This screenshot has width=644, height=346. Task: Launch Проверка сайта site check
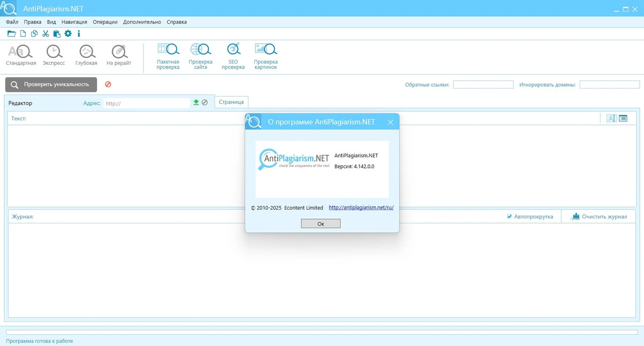click(x=201, y=56)
